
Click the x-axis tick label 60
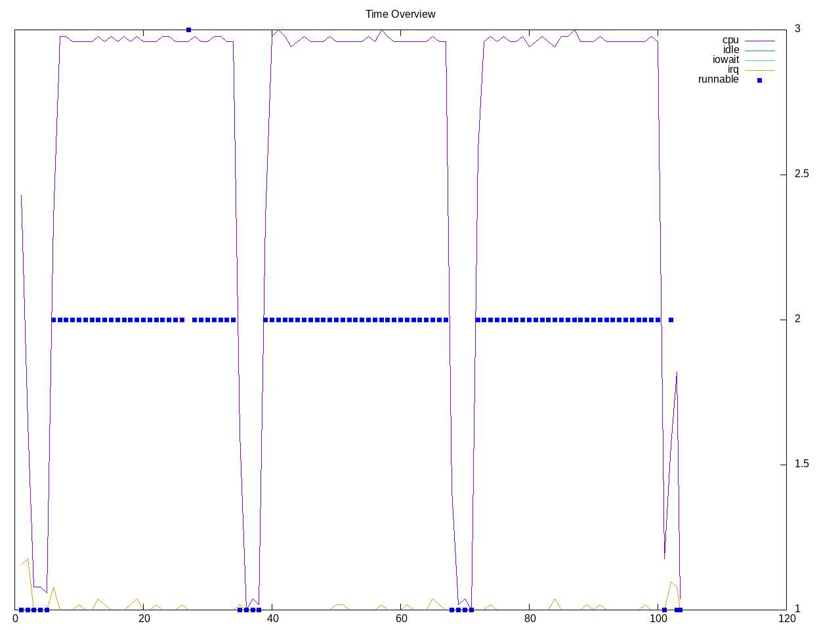click(401, 619)
